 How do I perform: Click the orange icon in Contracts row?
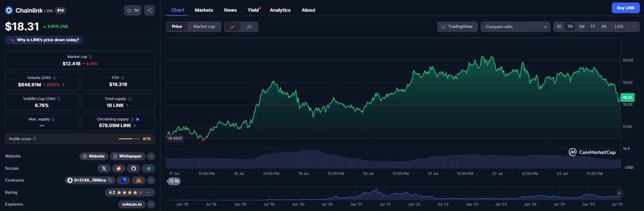[x=139, y=180]
